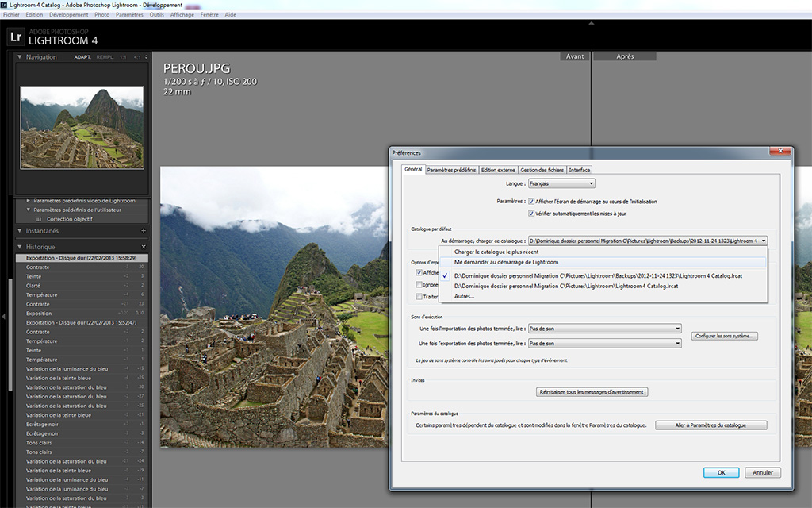Collapse the Historique panel triangle
Viewport: 812px width, 508px height.
pyautogui.click(x=20, y=247)
